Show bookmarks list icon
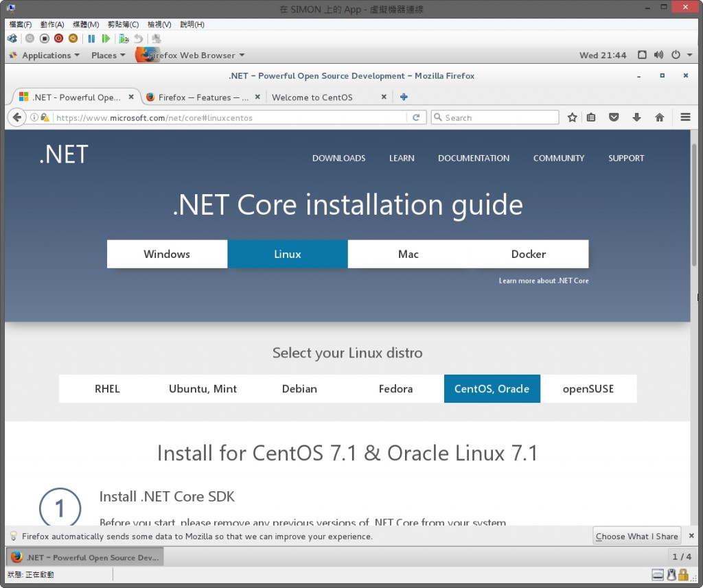This screenshot has height=588, width=703. (x=591, y=117)
